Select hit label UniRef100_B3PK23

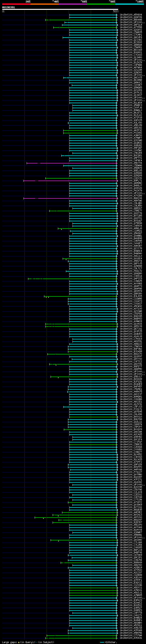131,600
